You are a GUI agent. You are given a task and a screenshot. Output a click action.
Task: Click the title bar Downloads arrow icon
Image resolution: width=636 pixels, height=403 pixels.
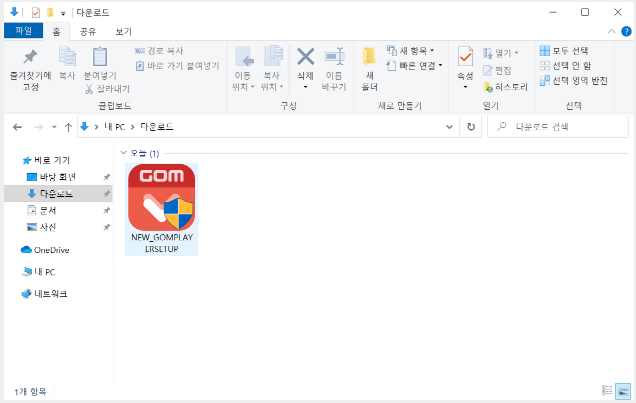14,12
